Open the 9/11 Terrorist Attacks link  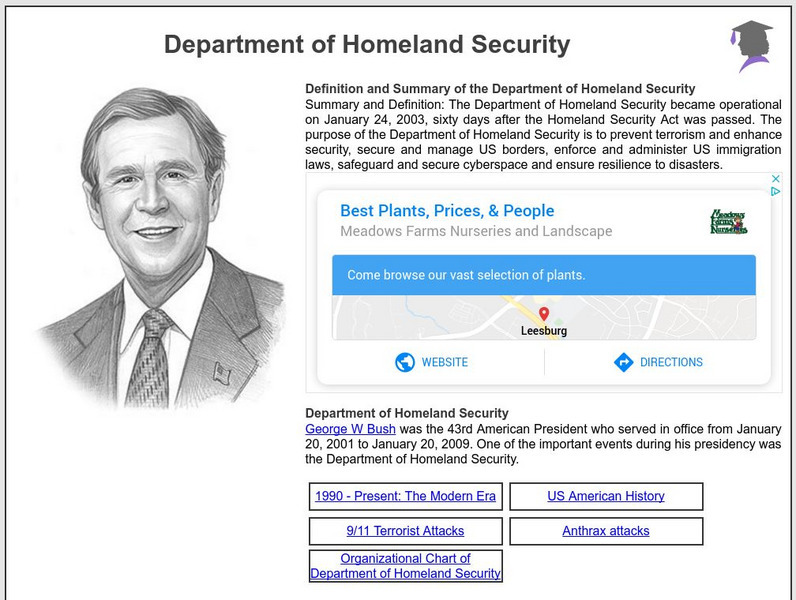point(406,531)
